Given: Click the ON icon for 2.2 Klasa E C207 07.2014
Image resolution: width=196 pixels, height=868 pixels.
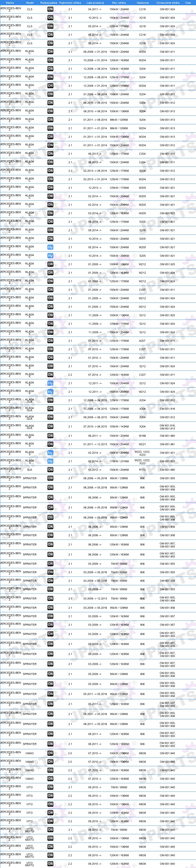Looking at the screenshot, I should tap(50, 375).
